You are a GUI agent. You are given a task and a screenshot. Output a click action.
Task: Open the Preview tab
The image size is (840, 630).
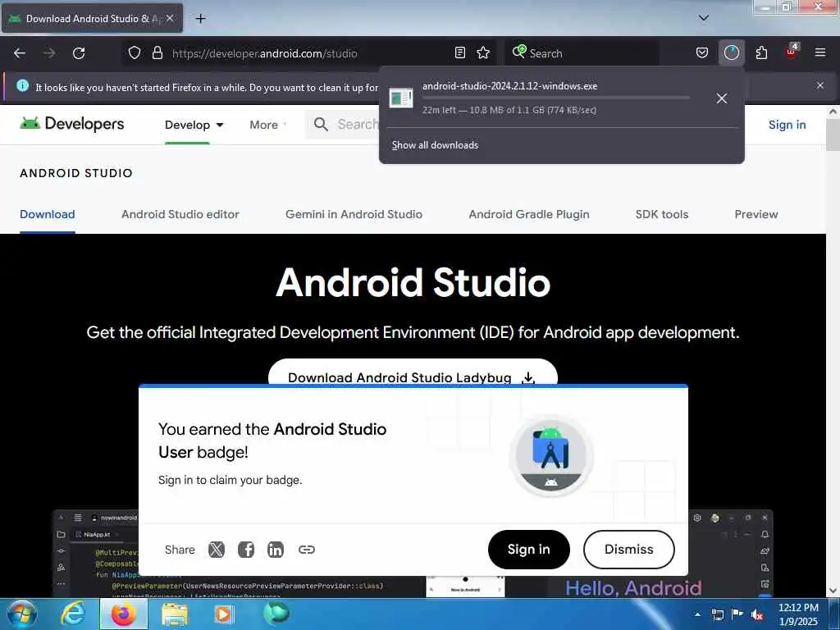click(x=756, y=214)
